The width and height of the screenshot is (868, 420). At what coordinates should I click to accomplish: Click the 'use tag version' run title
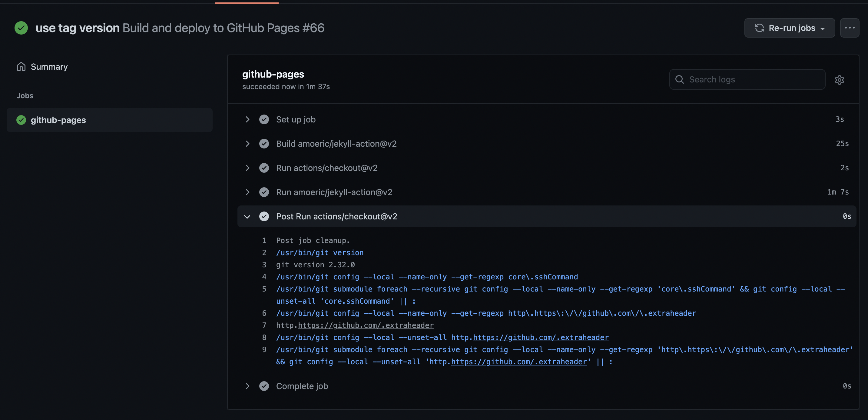click(78, 28)
